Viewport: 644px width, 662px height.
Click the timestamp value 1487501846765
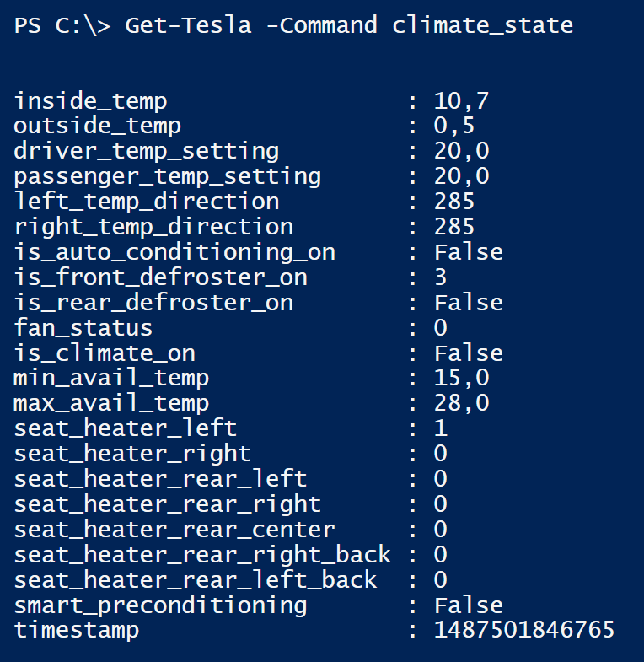(x=524, y=630)
